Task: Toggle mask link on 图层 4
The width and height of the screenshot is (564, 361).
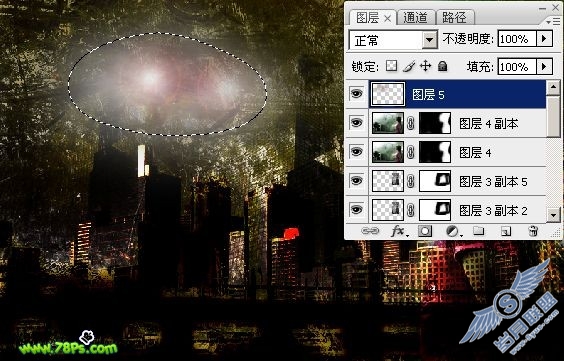Action: pyautogui.click(x=411, y=152)
